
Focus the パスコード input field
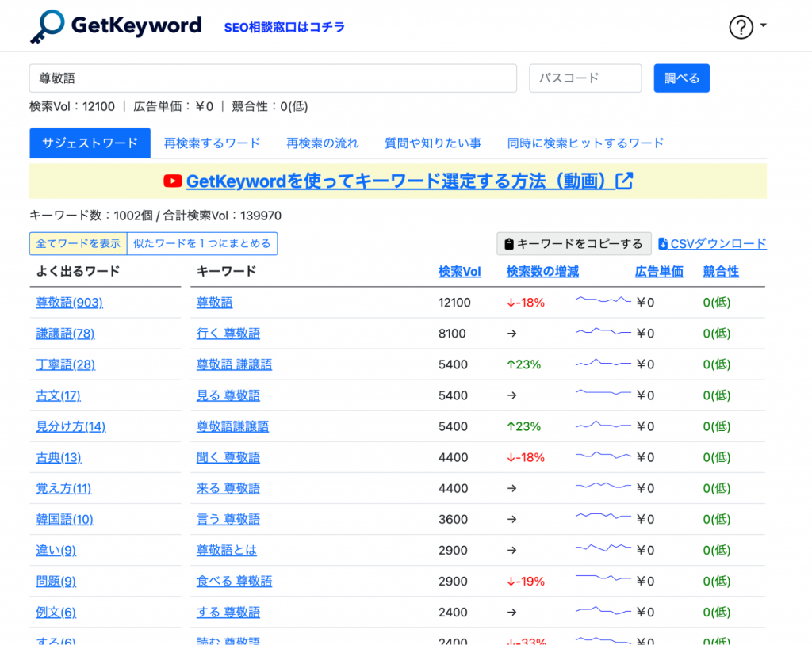585,78
